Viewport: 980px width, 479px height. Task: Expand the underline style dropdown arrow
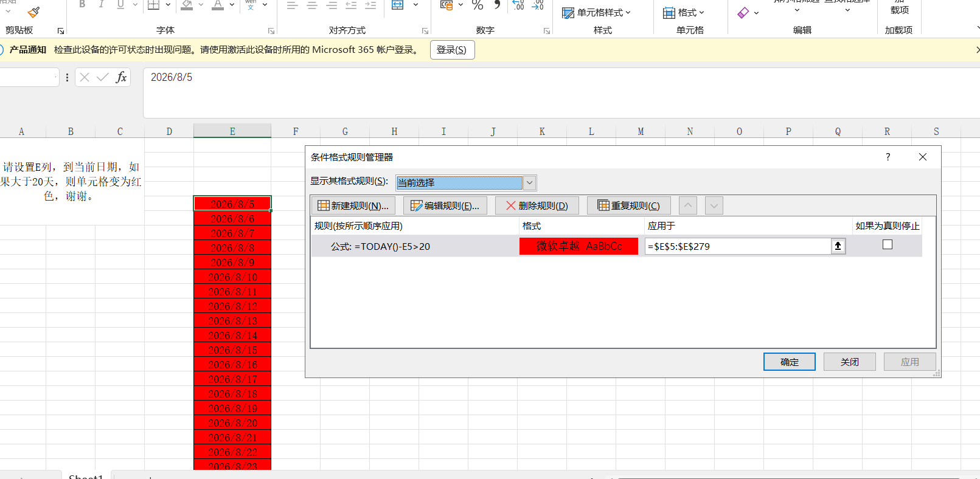point(134,5)
